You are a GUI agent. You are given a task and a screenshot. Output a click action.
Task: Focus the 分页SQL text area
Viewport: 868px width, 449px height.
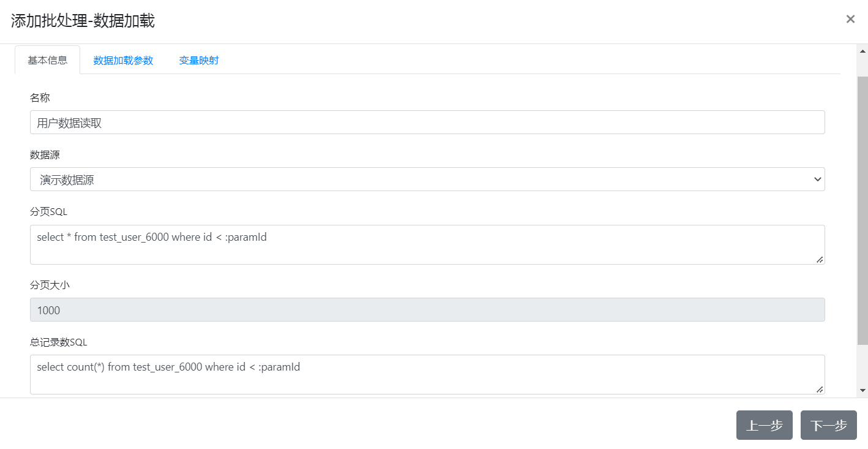[x=427, y=244]
